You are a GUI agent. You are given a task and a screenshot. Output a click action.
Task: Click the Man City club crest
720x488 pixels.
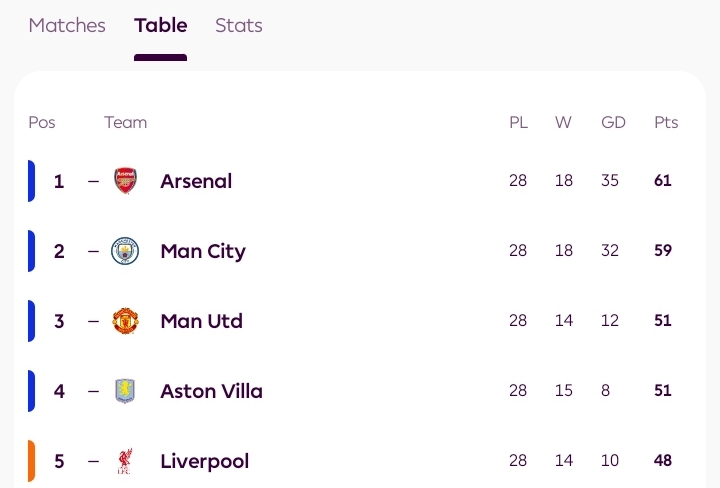tap(125, 251)
